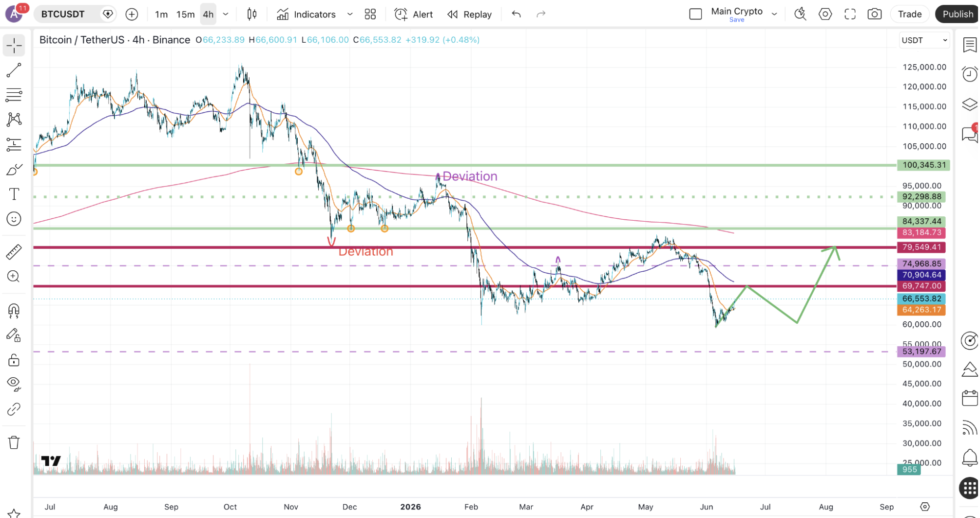The width and height of the screenshot is (980, 518).
Task: Activate the zoom in tool
Action: click(14, 277)
